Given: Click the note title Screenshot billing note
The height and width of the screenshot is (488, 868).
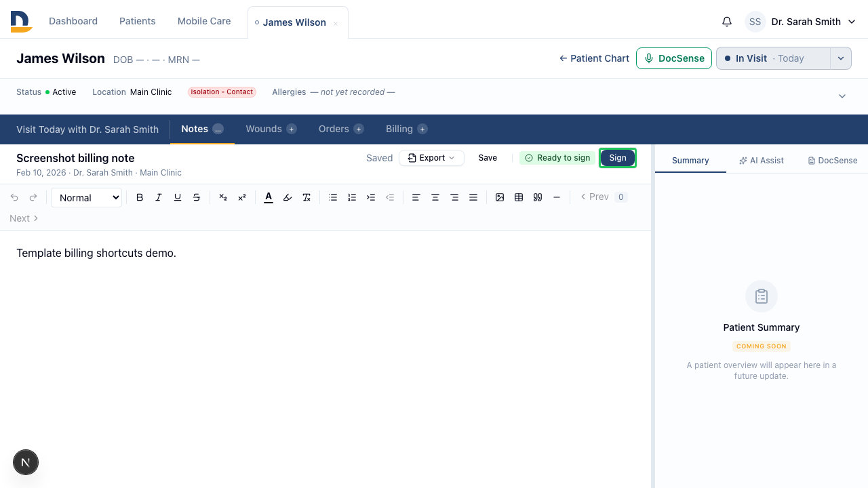Looking at the screenshot, I should coord(75,158).
